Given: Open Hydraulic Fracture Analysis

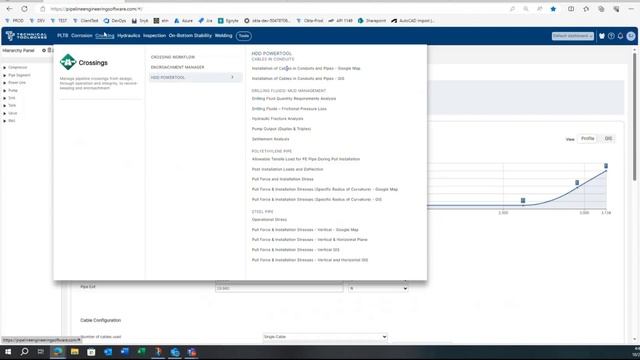Looking at the screenshot, I should [x=278, y=119].
